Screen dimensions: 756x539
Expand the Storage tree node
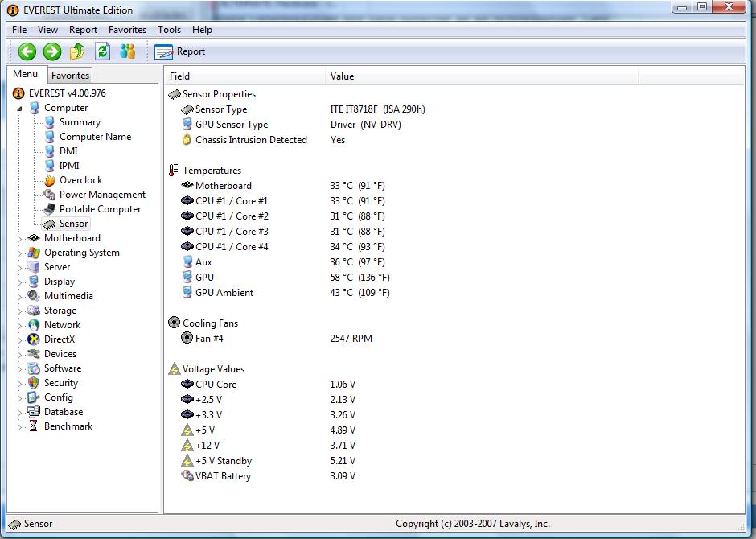click(x=20, y=311)
